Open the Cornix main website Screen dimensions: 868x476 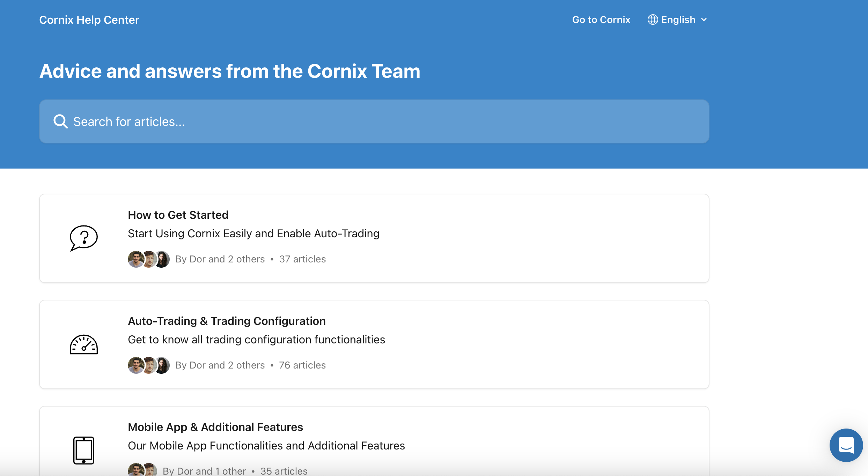(x=601, y=19)
